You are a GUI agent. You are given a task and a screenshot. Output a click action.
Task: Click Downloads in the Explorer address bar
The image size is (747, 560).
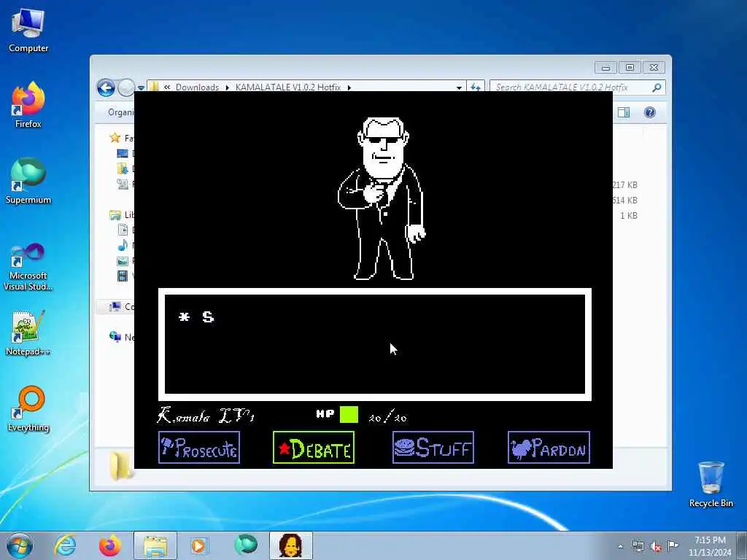(197, 87)
